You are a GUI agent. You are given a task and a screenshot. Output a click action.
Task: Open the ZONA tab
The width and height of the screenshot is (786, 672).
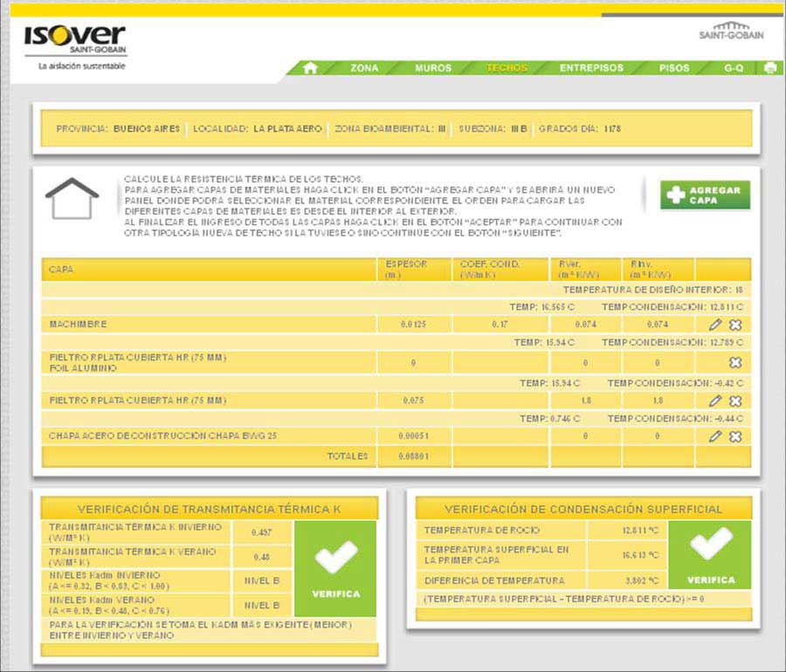click(364, 68)
